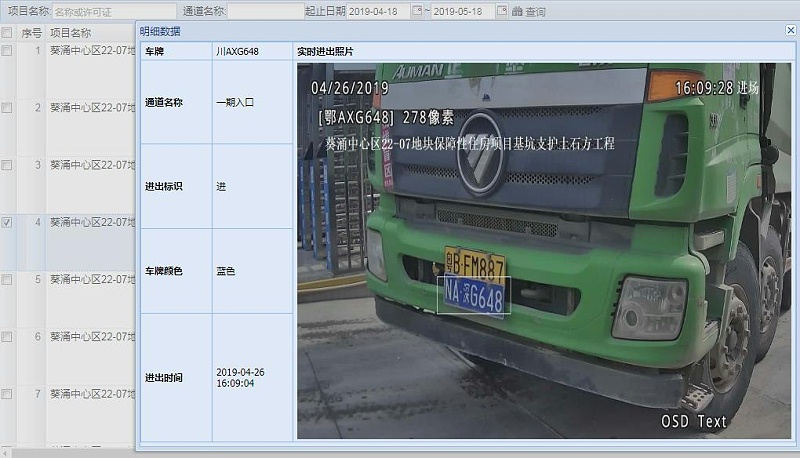Check the checkbox for row 2
Image resolution: width=800 pixels, height=458 pixels.
coord(7,108)
